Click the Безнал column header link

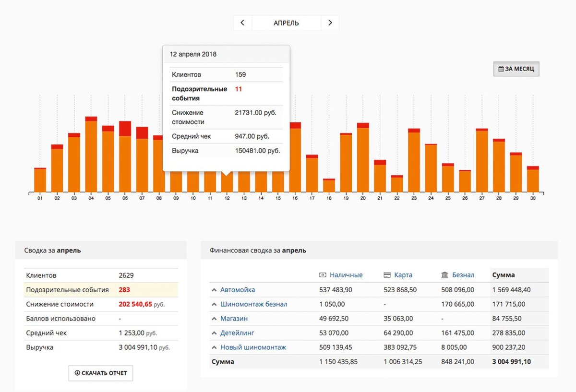click(x=463, y=275)
